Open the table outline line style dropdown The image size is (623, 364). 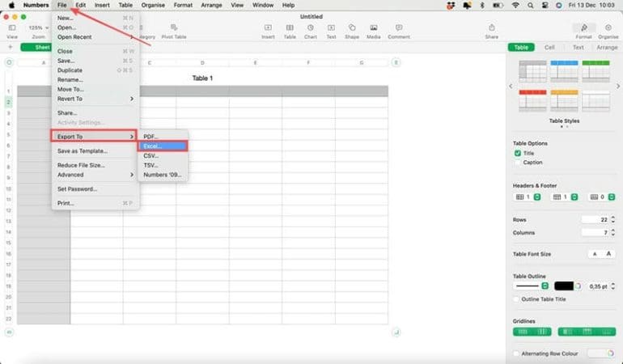coord(532,286)
